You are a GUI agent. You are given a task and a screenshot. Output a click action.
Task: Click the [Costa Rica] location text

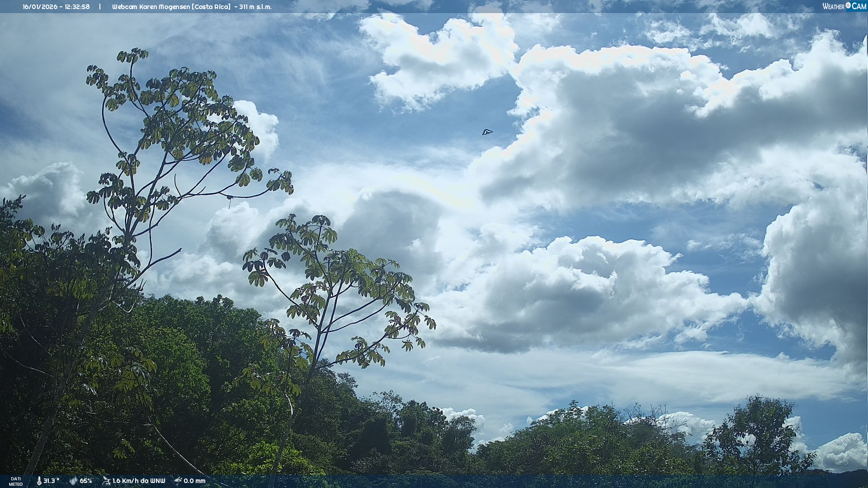212,7
